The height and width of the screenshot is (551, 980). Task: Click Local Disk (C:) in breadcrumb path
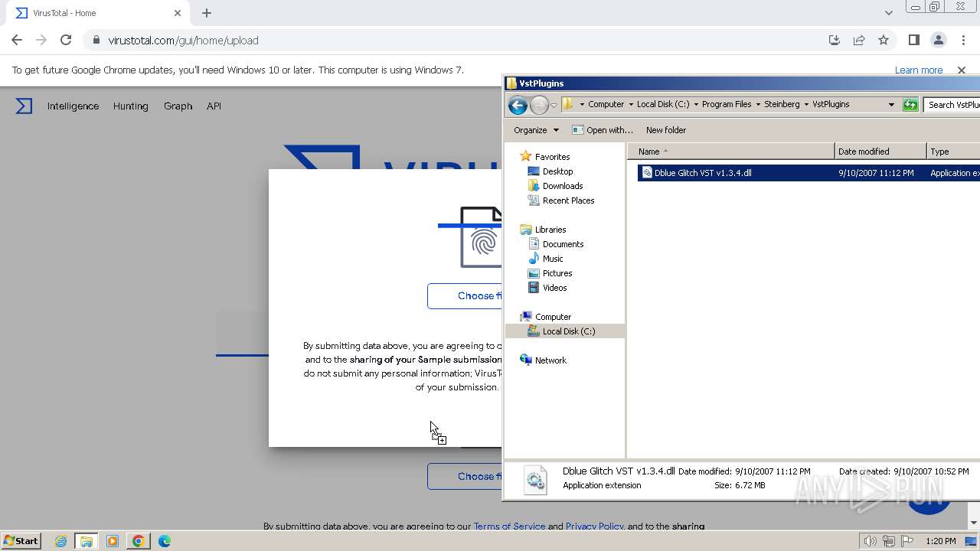(x=663, y=104)
